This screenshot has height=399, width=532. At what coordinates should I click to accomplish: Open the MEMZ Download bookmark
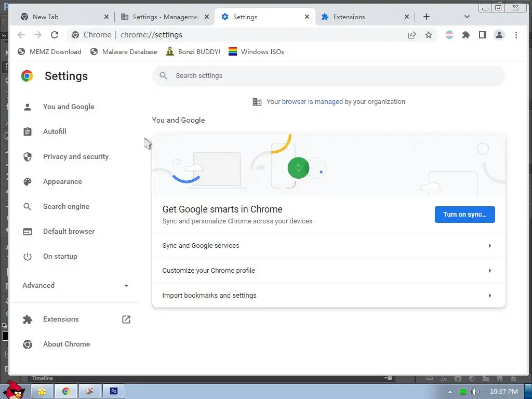click(x=49, y=52)
